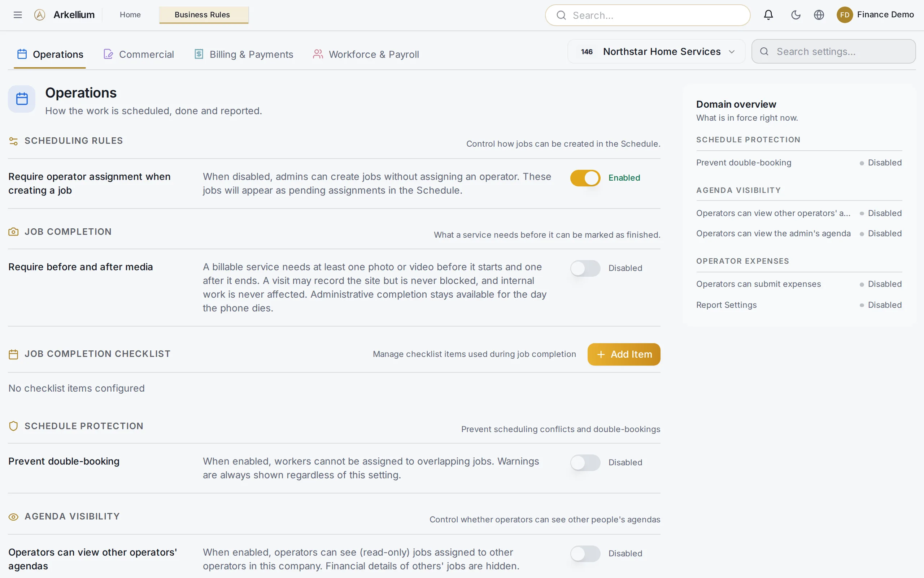Click Operators can view the admin's agenda row
The width and height of the screenshot is (924, 578).
799,234
